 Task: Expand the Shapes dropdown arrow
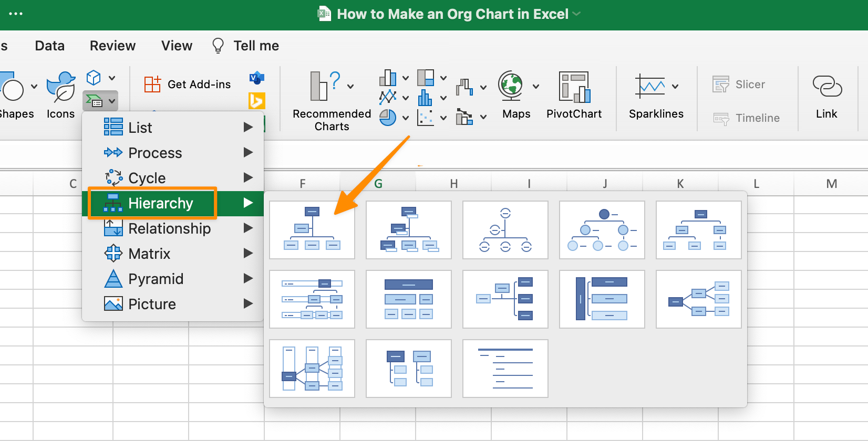[x=34, y=87]
